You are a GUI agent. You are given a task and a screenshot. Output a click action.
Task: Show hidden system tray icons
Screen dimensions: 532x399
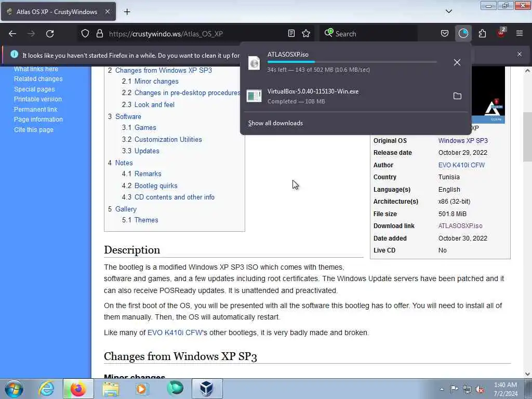click(442, 389)
